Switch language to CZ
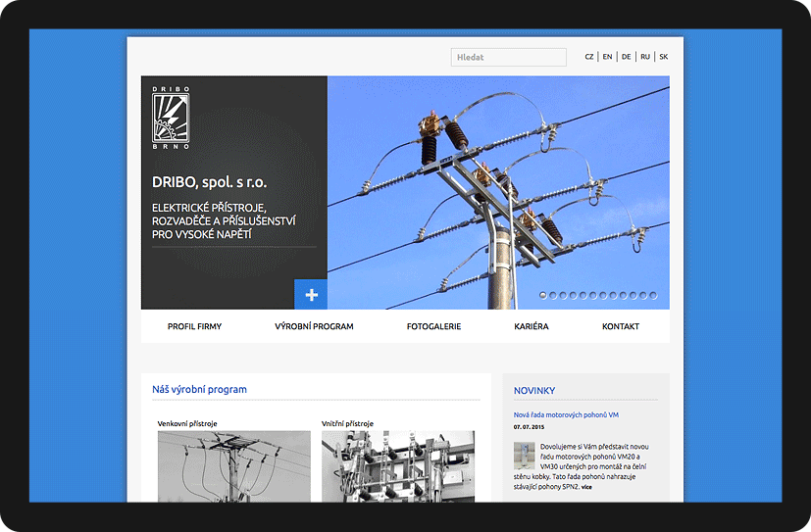Image resolution: width=811 pixels, height=532 pixels. click(589, 57)
